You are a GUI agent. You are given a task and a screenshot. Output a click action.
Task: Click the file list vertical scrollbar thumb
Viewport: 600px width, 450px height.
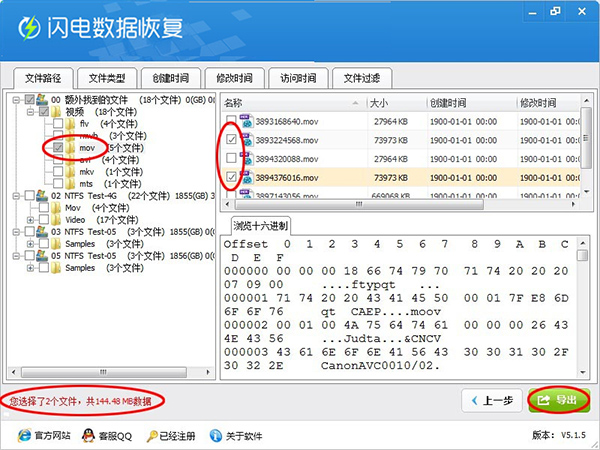(x=586, y=138)
